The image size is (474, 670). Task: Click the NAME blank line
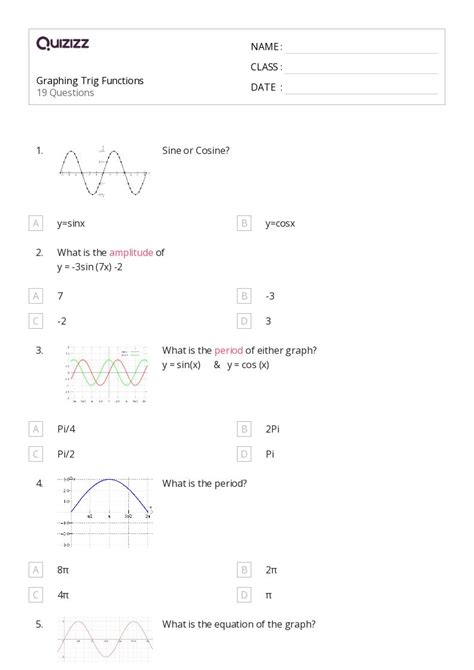[362, 48]
